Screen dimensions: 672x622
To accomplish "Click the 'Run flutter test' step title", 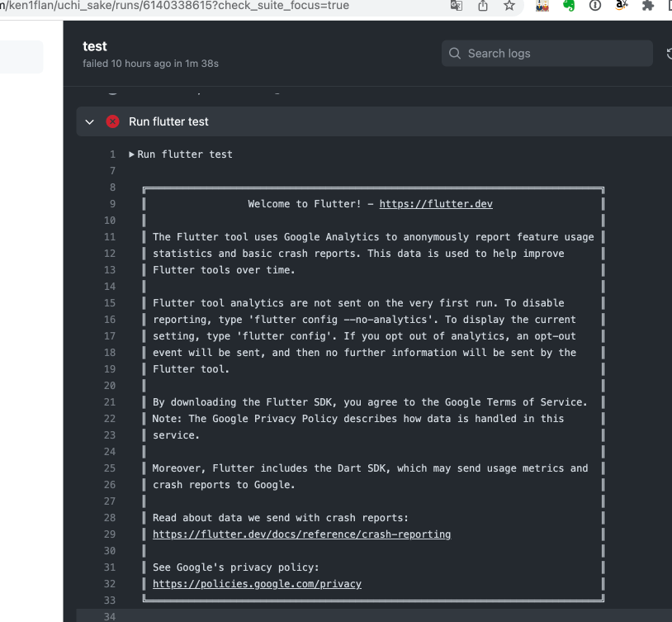I will [168, 121].
